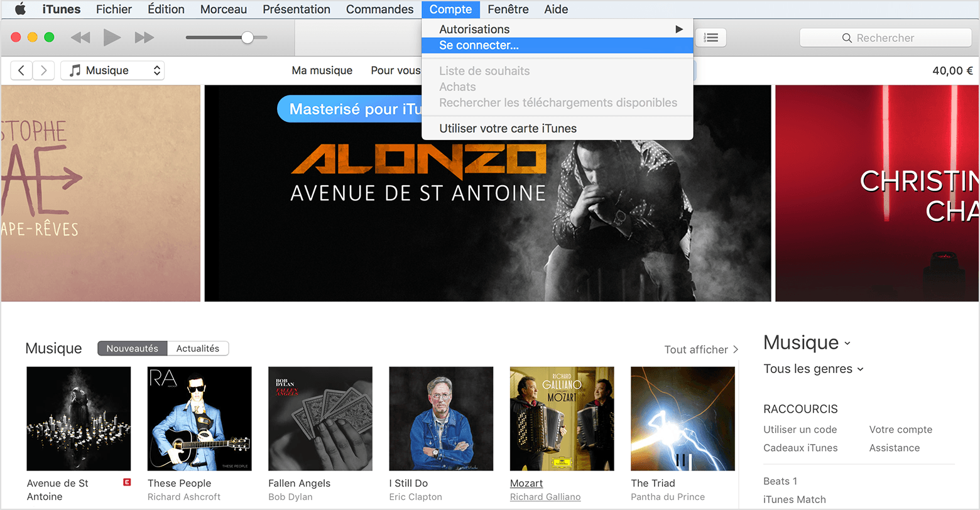Click the Rewind playback icon
Screen dimensions: 980x510
(x=80, y=37)
